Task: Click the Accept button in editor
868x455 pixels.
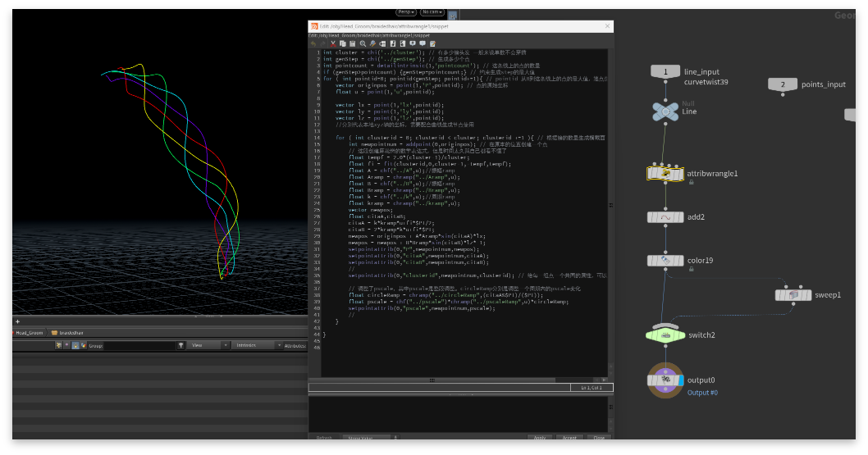Action: tap(569, 438)
